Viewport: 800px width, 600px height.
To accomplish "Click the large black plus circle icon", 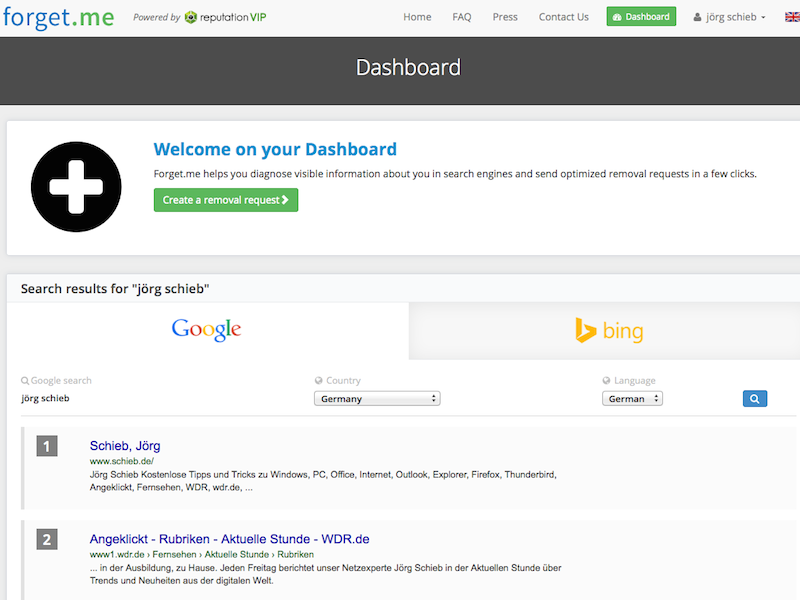I will pyautogui.click(x=76, y=187).
